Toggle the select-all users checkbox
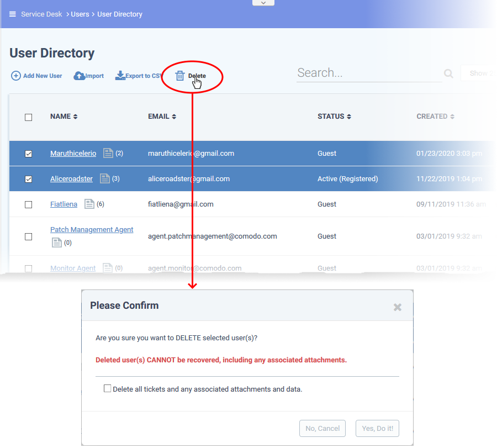This screenshot has width=497, height=448. [x=29, y=117]
